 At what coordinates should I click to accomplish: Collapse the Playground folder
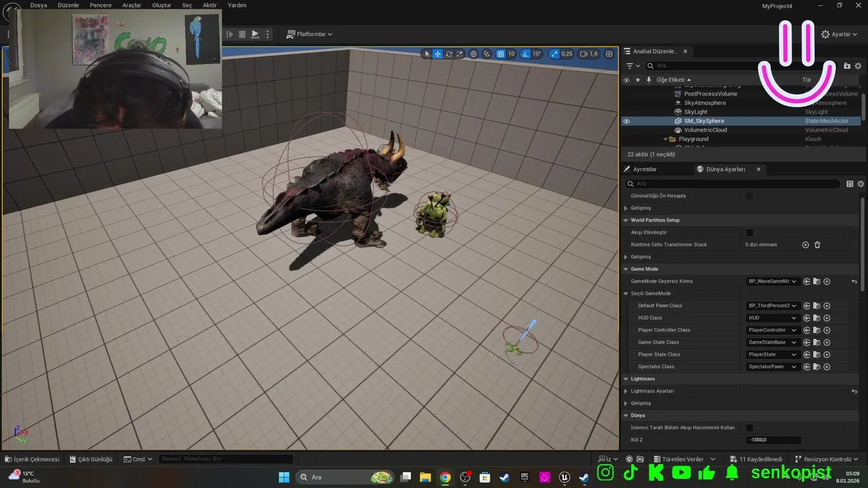(x=665, y=139)
